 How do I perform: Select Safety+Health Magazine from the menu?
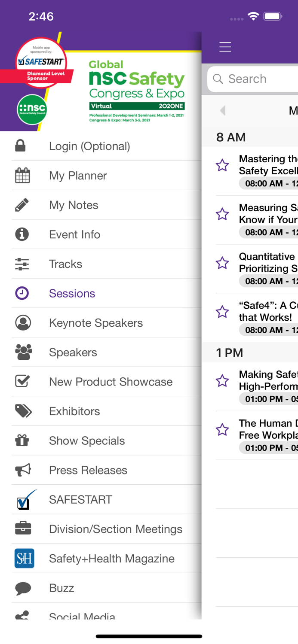tap(112, 559)
